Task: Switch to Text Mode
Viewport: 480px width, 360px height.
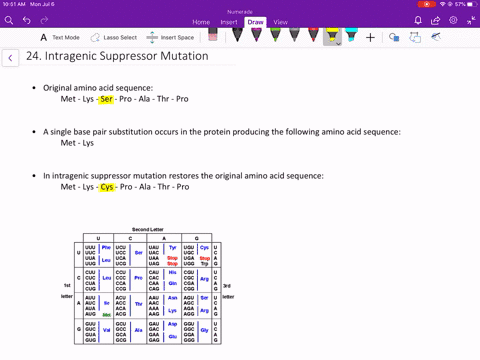Action: (x=60, y=37)
